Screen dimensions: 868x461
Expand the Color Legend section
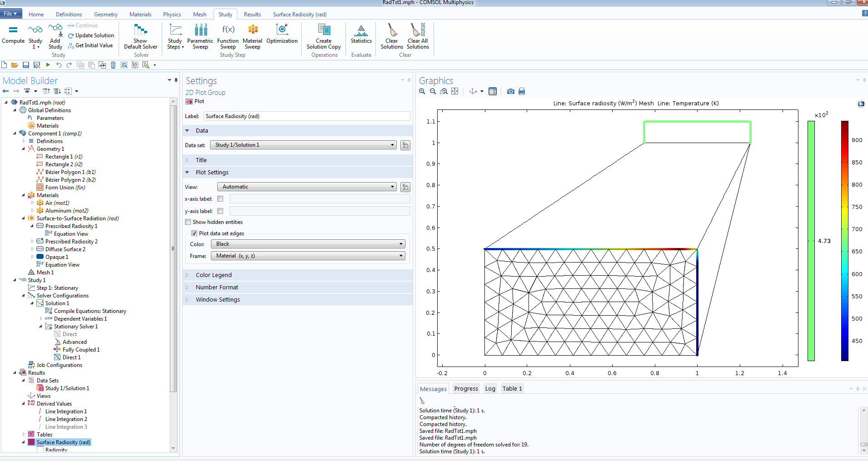(x=214, y=275)
